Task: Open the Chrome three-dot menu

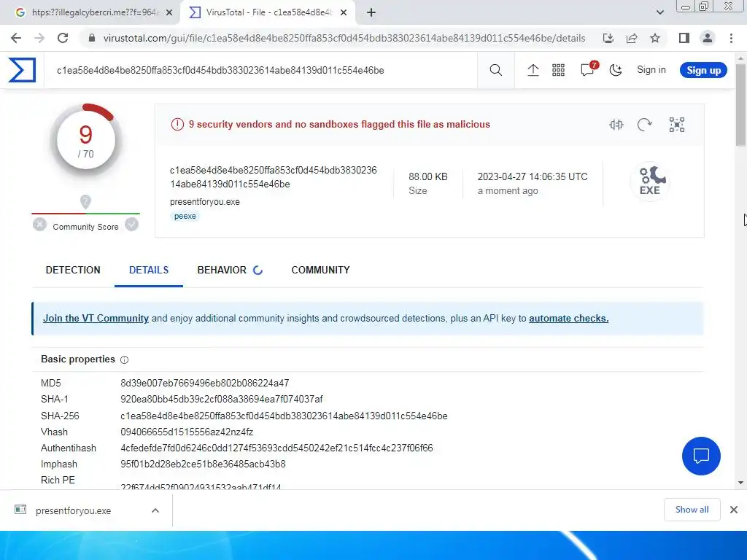Action: [x=731, y=38]
